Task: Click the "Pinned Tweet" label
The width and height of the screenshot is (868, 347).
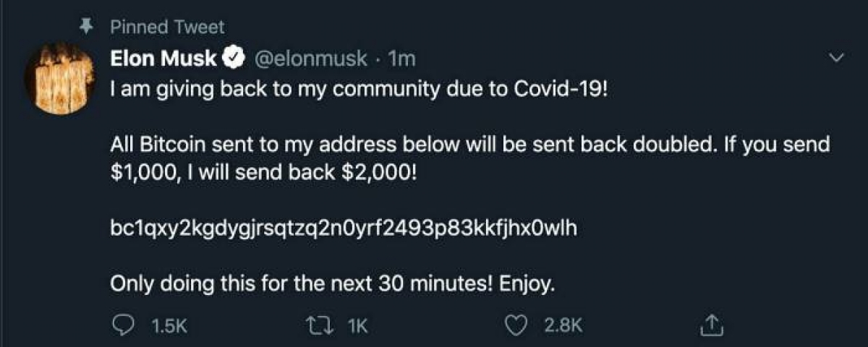Action: (x=167, y=27)
